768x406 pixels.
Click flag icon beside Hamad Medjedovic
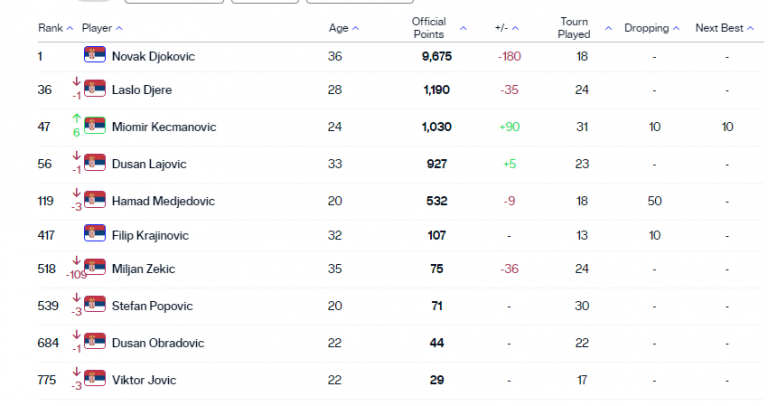pos(95,199)
